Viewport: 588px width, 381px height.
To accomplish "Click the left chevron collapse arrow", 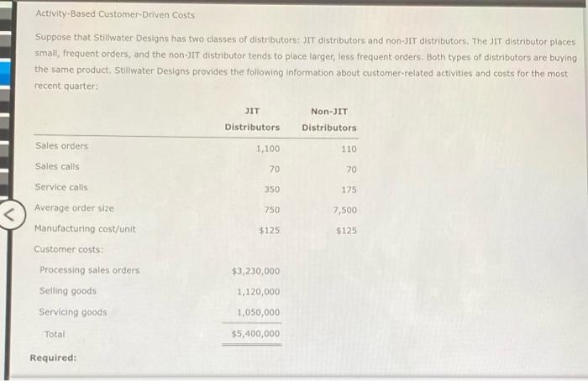I will tap(10, 215).
